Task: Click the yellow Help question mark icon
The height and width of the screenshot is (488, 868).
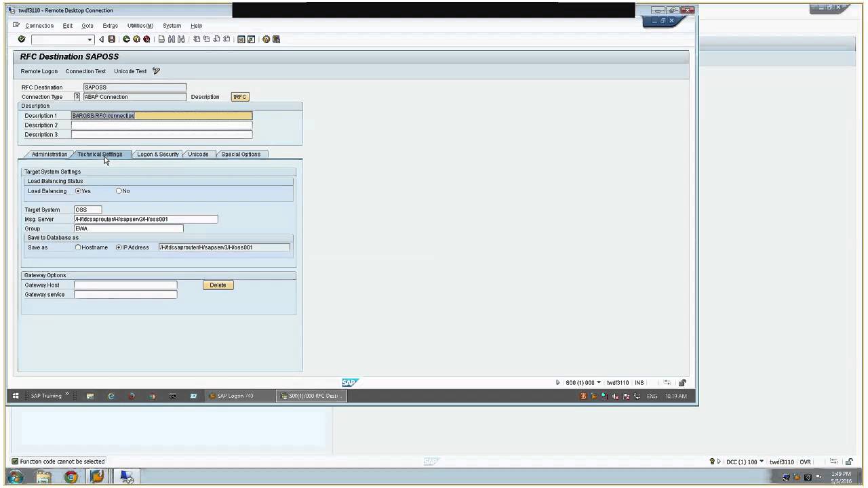Action: click(266, 39)
